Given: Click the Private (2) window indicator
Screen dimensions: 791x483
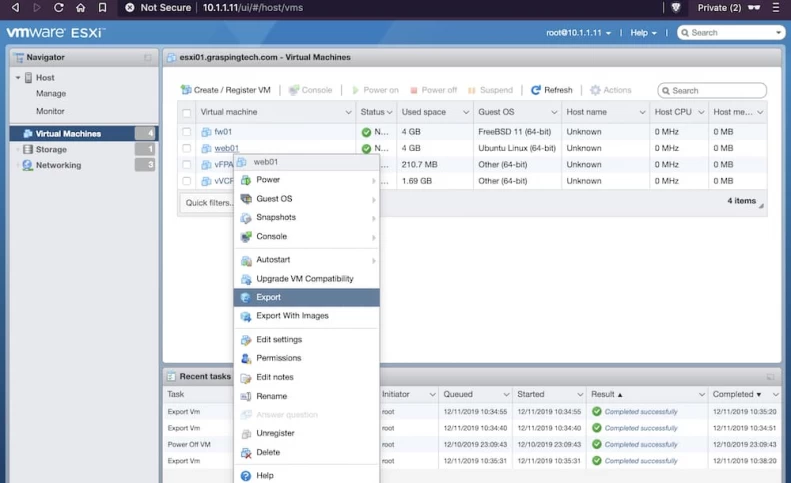Looking at the screenshot, I should click(728, 8).
